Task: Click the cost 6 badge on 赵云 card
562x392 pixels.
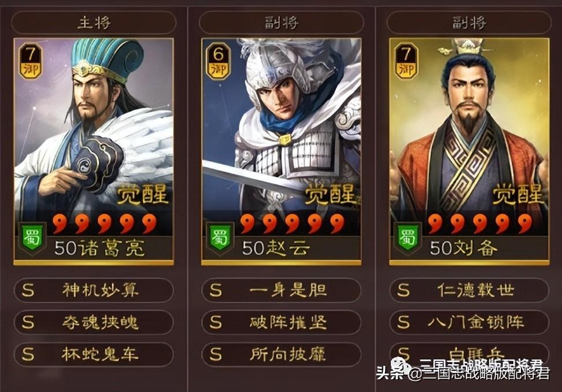Action: pyautogui.click(x=219, y=61)
